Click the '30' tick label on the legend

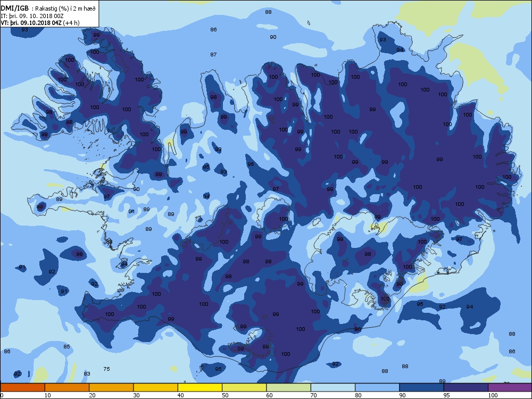tap(136, 395)
